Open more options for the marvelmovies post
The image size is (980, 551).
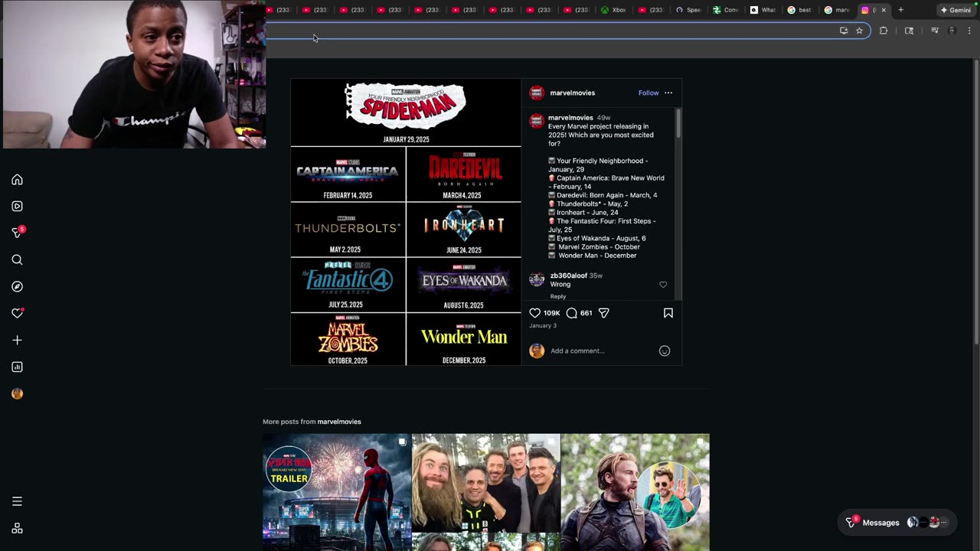pyautogui.click(x=668, y=93)
